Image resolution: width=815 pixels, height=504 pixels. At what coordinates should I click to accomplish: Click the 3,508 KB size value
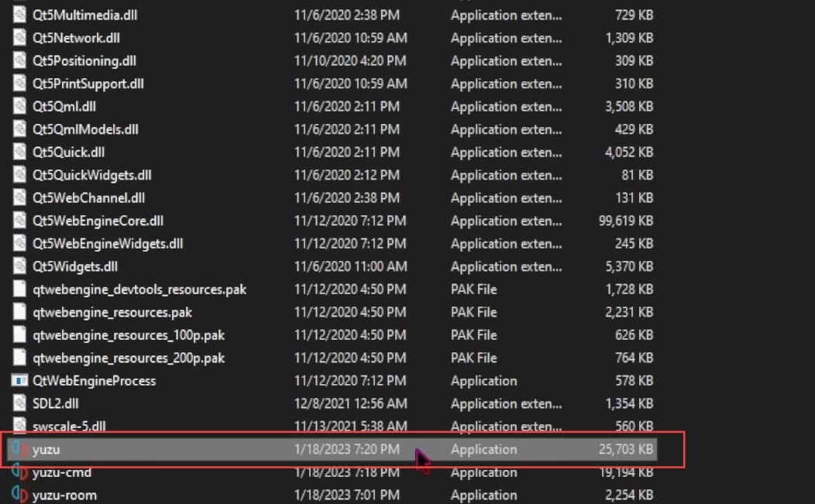coord(629,107)
